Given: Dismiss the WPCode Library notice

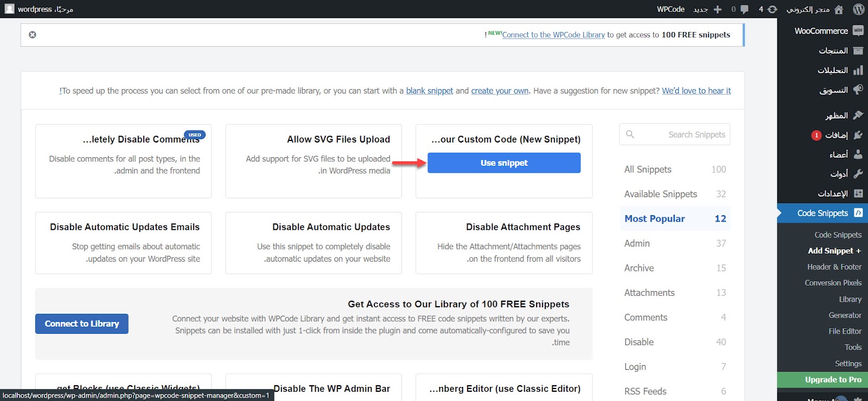Looking at the screenshot, I should pos(33,35).
